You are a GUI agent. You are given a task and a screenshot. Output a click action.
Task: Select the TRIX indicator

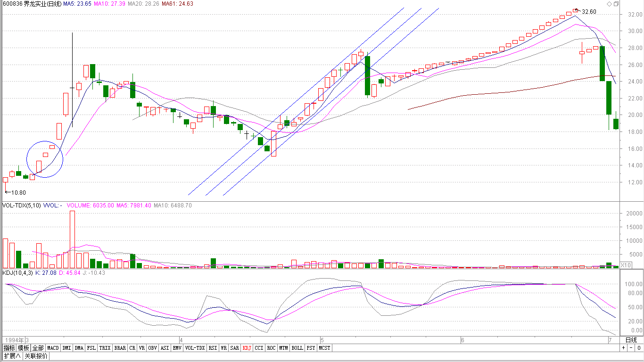[x=105, y=348]
